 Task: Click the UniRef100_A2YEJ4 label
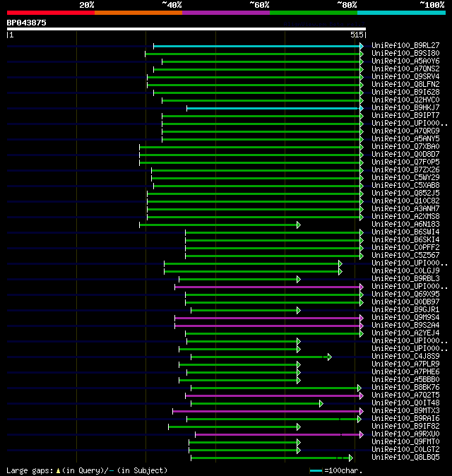[405, 333]
